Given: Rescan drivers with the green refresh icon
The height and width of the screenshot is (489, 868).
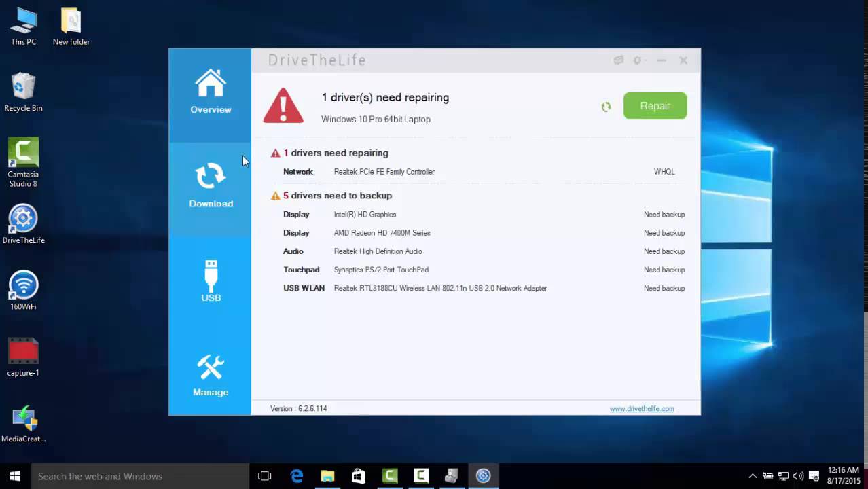Looking at the screenshot, I should [x=606, y=107].
